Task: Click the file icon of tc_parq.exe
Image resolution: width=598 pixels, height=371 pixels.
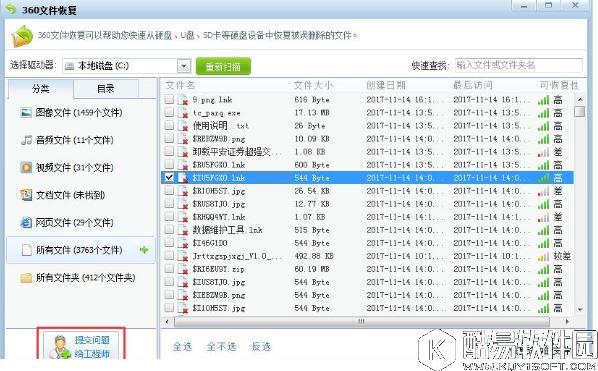Action: click(183, 113)
